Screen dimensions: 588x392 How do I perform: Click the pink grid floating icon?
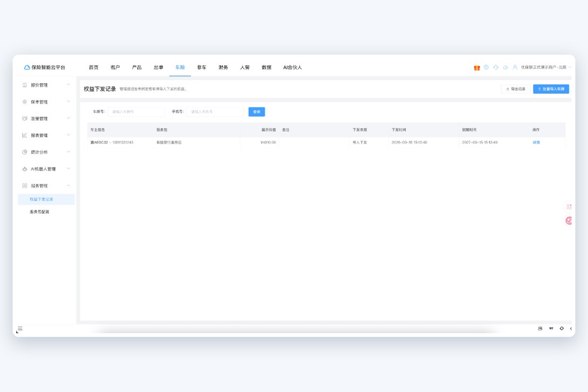point(569,207)
